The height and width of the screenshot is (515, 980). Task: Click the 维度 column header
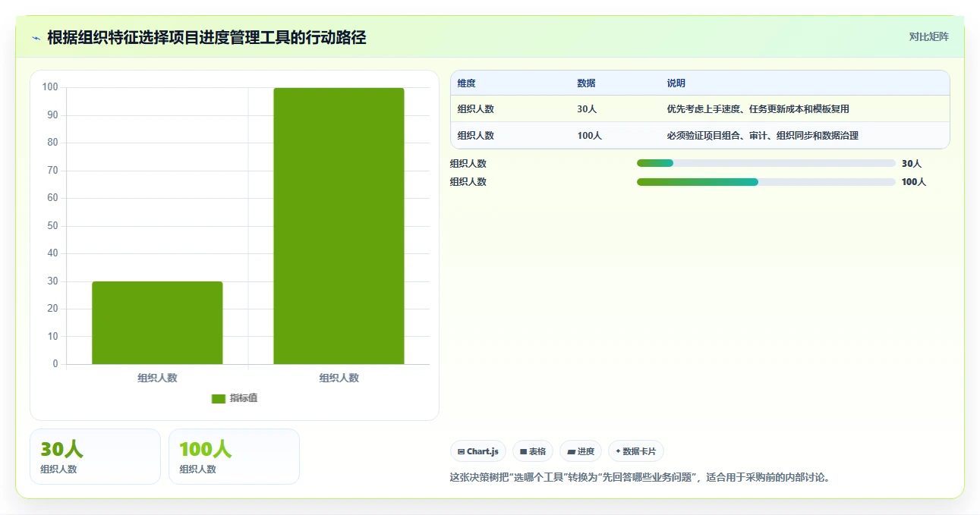(x=467, y=83)
